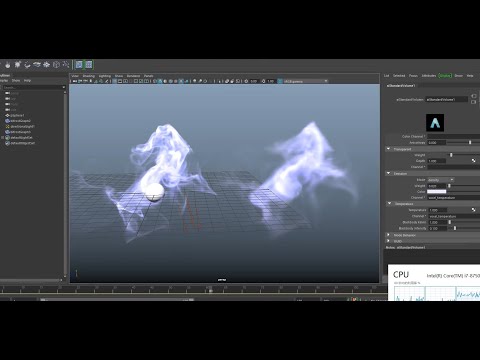Screen dimensions: 480x360
Task: Open the Outliner Show menu
Action: (x=16, y=80)
